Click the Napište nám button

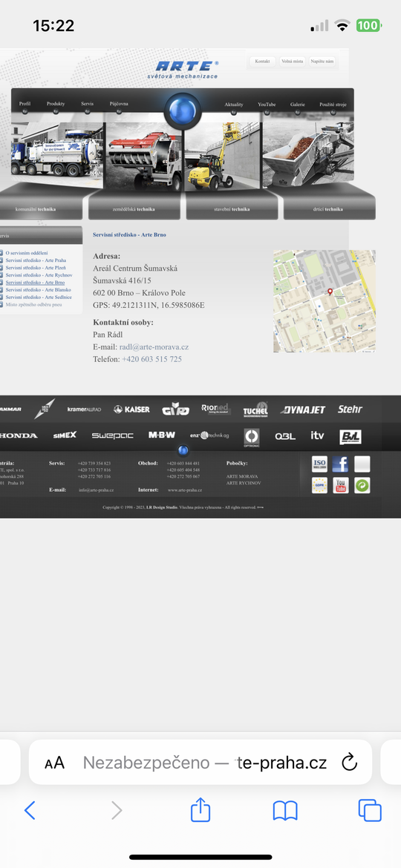pyautogui.click(x=322, y=62)
